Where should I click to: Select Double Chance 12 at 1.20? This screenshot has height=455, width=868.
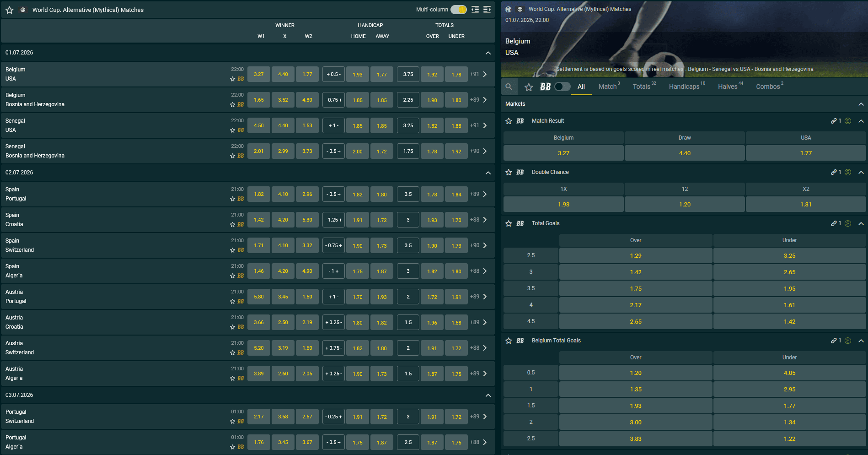point(685,205)
